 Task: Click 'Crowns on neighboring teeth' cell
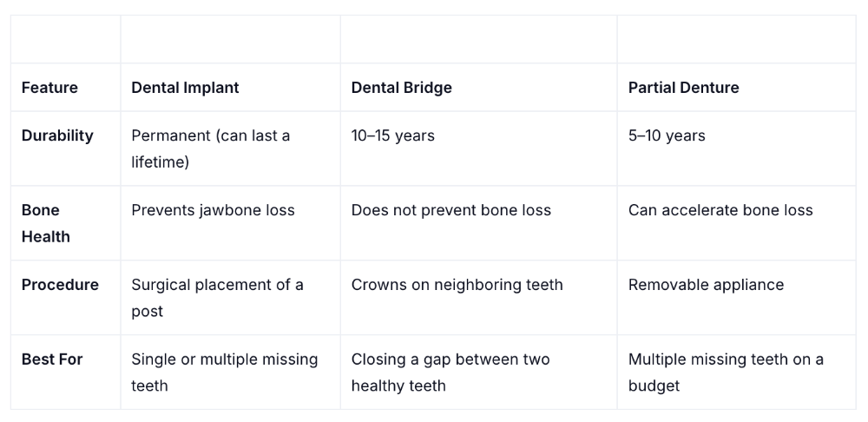tap(457, 285)
